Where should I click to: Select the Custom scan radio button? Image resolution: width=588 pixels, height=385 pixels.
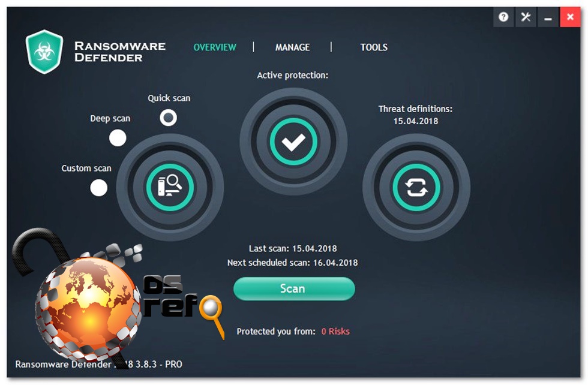coord(98,188)
